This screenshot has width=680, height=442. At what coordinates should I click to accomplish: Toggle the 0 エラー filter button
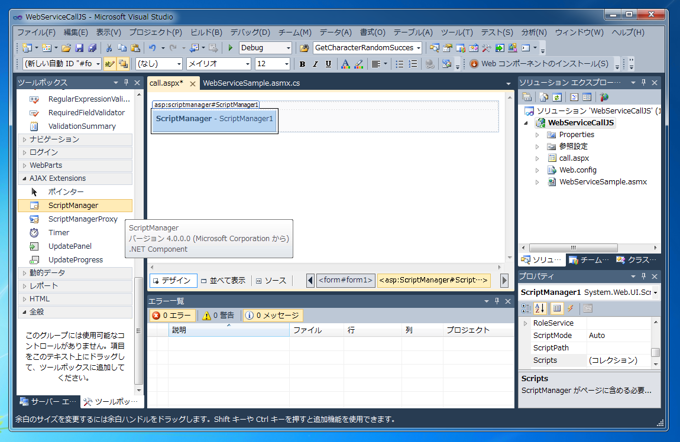point(172,315)
